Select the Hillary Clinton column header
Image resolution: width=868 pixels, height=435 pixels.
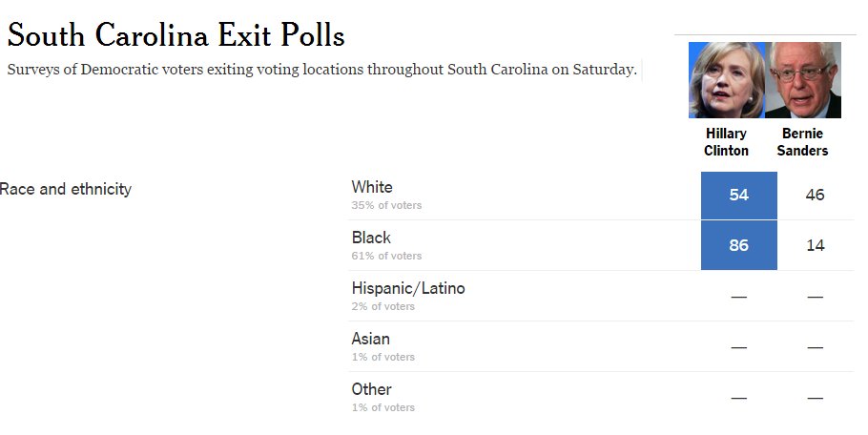[726, 142]
